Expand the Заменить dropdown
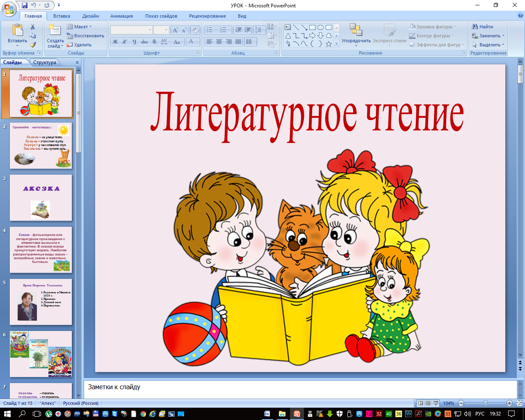 point(490,36)
